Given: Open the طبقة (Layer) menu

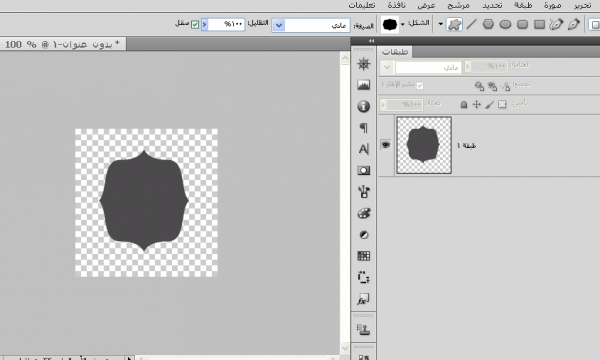Looking at the screenshot, I should (523, 5).
